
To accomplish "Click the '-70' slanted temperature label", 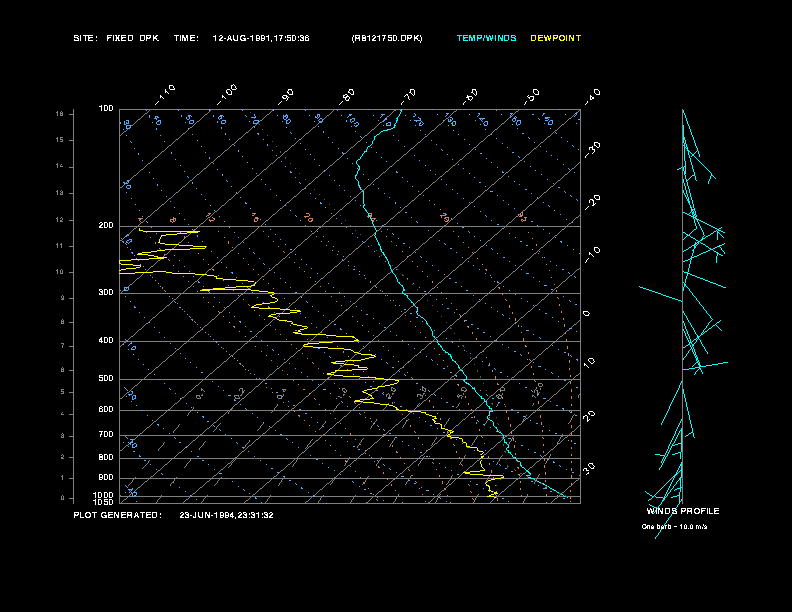I will click(x=408, y=97).
